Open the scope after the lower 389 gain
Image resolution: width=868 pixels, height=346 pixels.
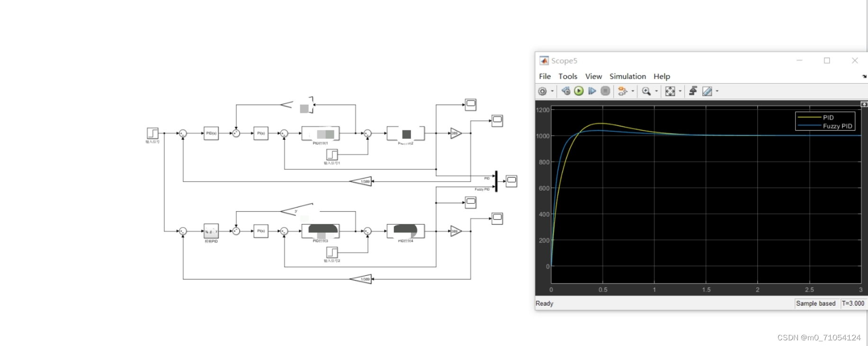click(x=497, y=219)
